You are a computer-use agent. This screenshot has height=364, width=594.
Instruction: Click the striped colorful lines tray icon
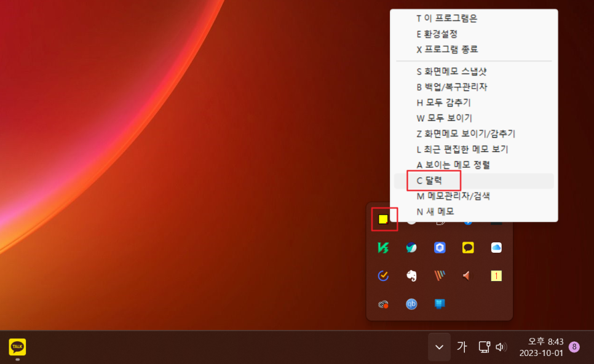[x=440, y=275]
